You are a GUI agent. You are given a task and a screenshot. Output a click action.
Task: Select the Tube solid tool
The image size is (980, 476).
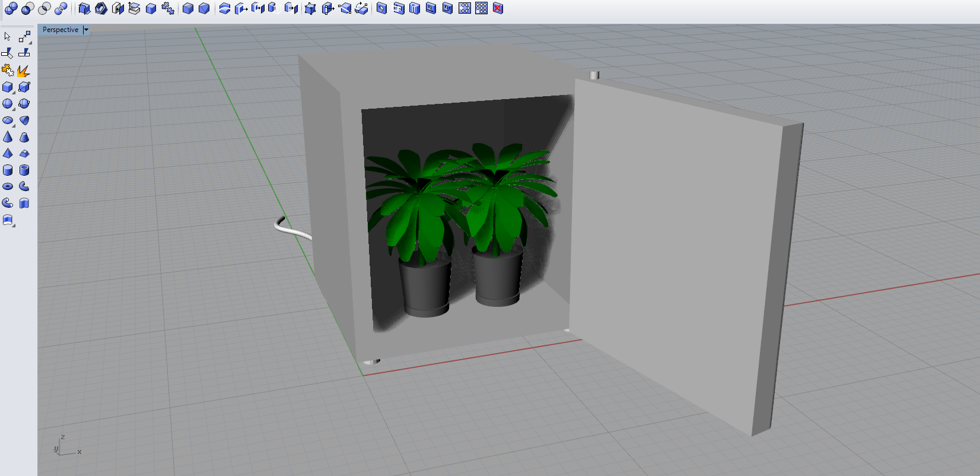pos(24,170)
